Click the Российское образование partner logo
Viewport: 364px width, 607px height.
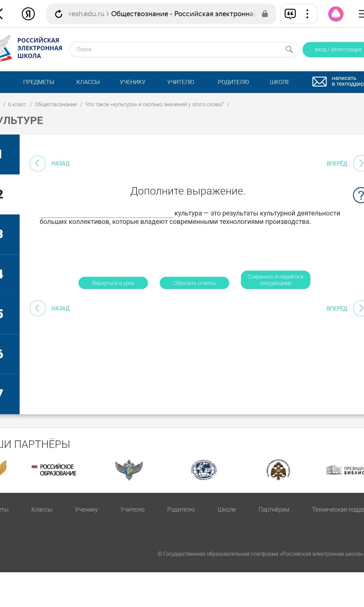[x=54, y=470]
